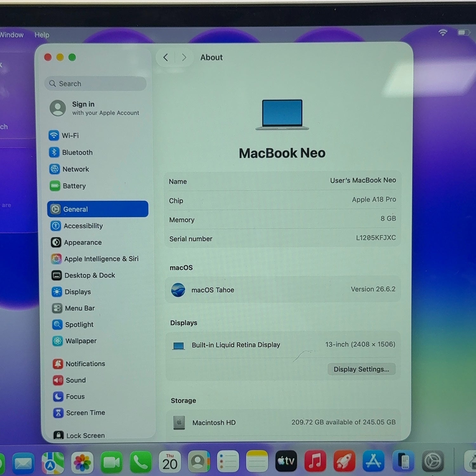Viewport: 476px width, 476px height.
Task: Click the battery status icon in the menu bar
Action: [x=463, y=33]
